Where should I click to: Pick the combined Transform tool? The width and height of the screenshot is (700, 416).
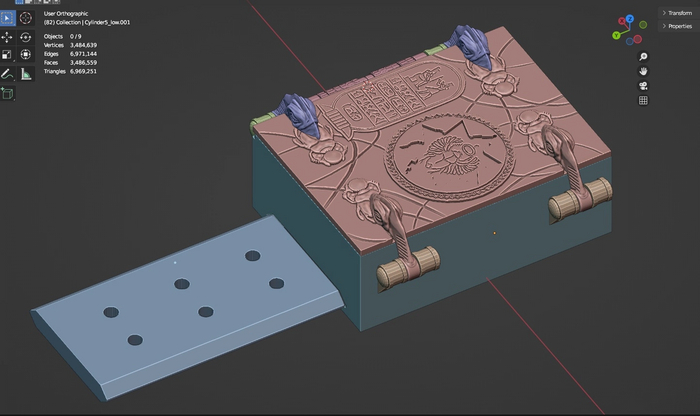25,54
